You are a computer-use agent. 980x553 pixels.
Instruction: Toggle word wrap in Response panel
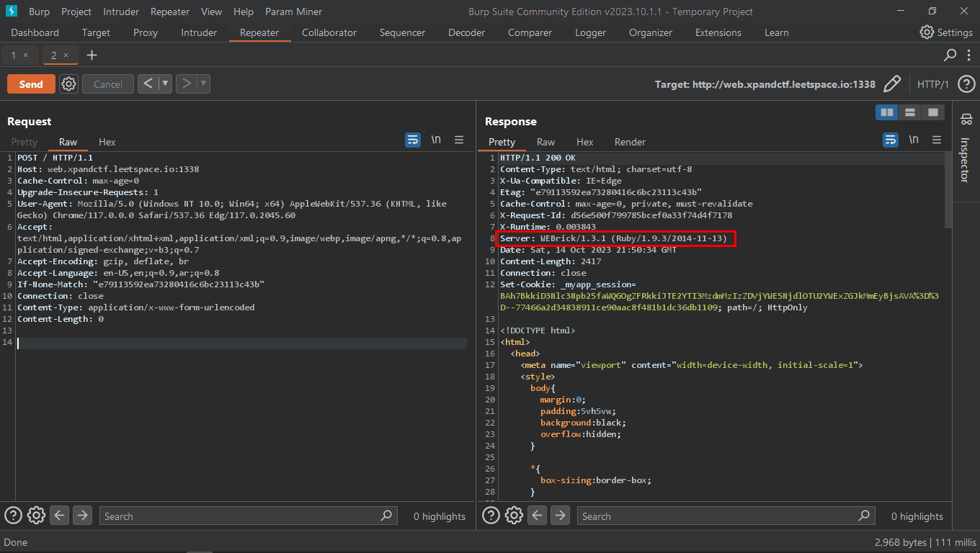[891, 140]
